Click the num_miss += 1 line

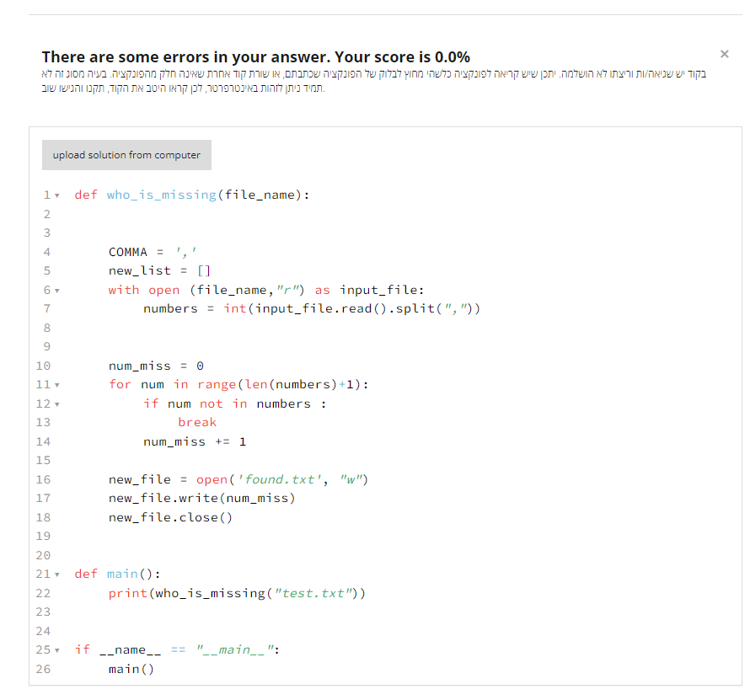[x=195, y=441]
